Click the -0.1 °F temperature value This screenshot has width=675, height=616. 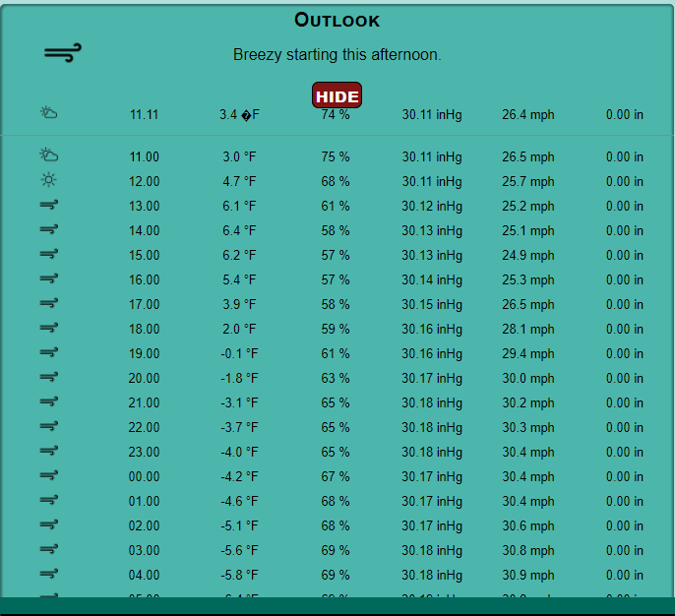pos(239,353)
